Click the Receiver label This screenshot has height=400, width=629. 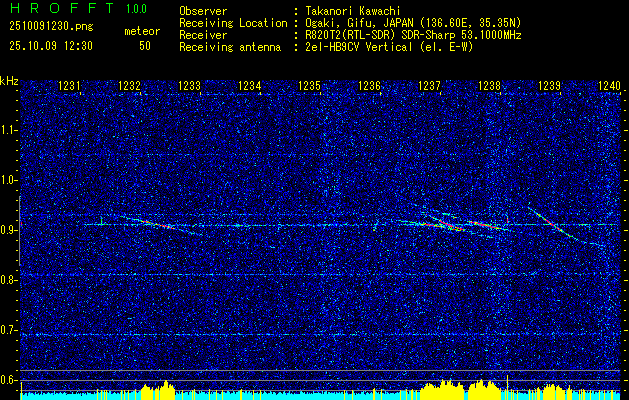[203, 35]
